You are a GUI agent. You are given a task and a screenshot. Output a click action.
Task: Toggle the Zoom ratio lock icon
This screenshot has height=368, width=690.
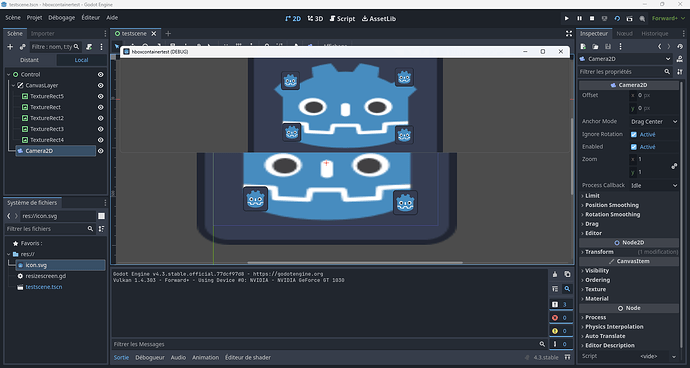(x=674, y=166)
